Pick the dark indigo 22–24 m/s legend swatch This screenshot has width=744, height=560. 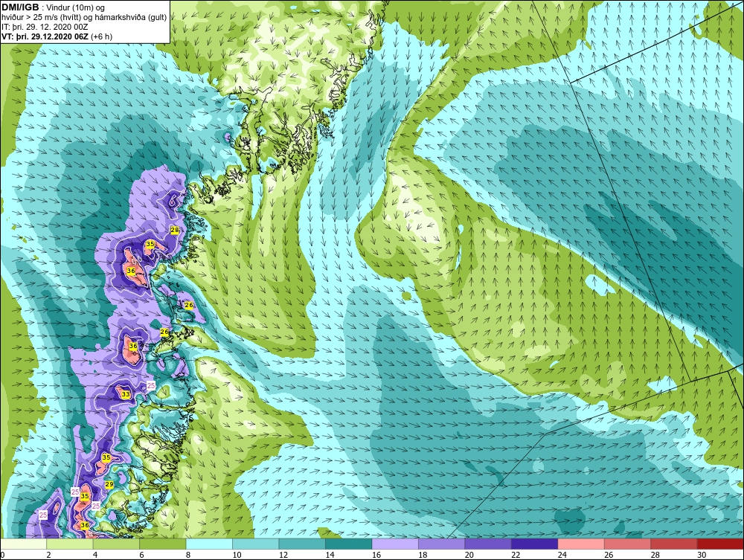(535, 544)
